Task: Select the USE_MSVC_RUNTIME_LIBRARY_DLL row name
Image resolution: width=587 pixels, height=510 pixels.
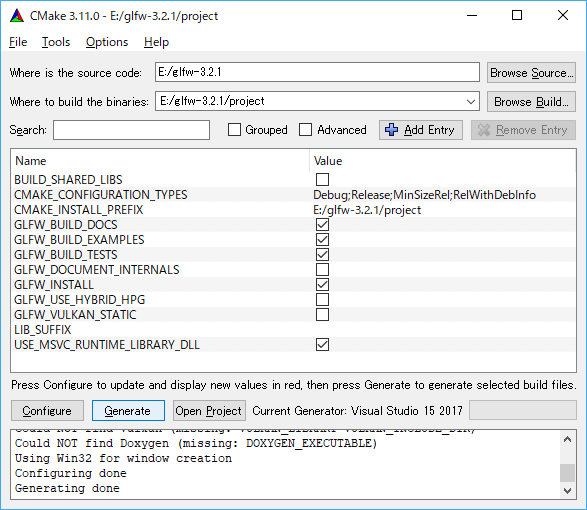Action: (107, 344)
